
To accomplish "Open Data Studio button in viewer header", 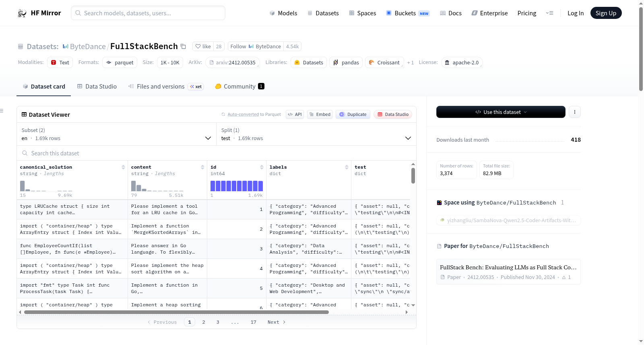I will tap(393, 114).
